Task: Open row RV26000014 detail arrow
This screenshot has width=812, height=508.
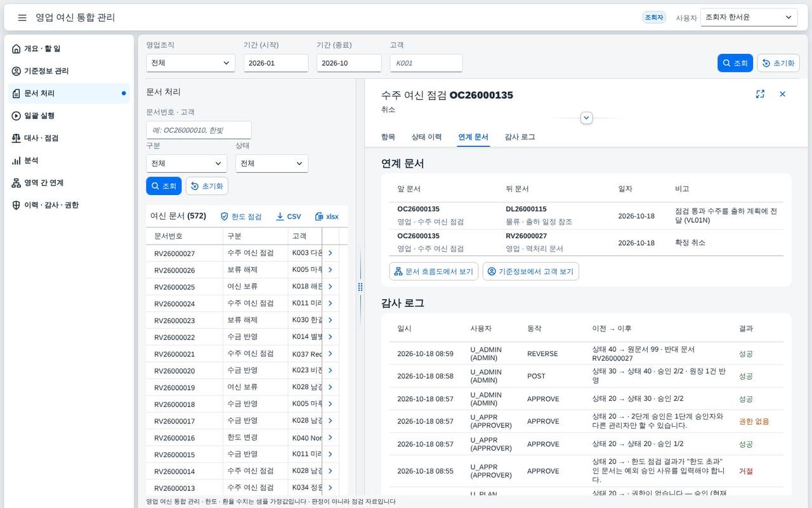Action: pos(330,472)
